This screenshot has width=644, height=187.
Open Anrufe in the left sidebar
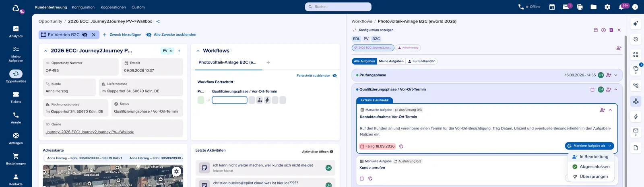(16, 118)
